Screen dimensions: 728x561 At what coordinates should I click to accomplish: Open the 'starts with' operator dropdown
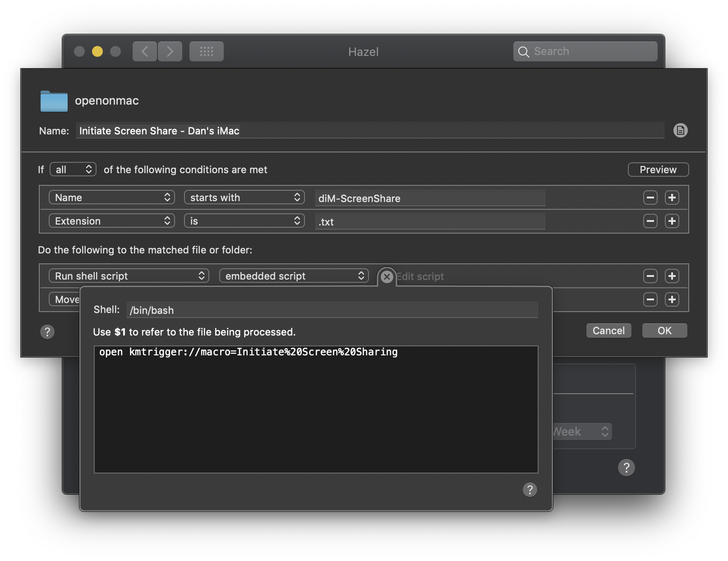tap(244, 198)
